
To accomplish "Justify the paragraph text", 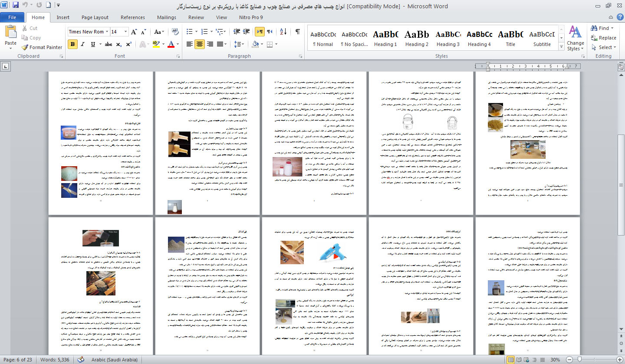I will pyautogui.click(x=221, y=44).
